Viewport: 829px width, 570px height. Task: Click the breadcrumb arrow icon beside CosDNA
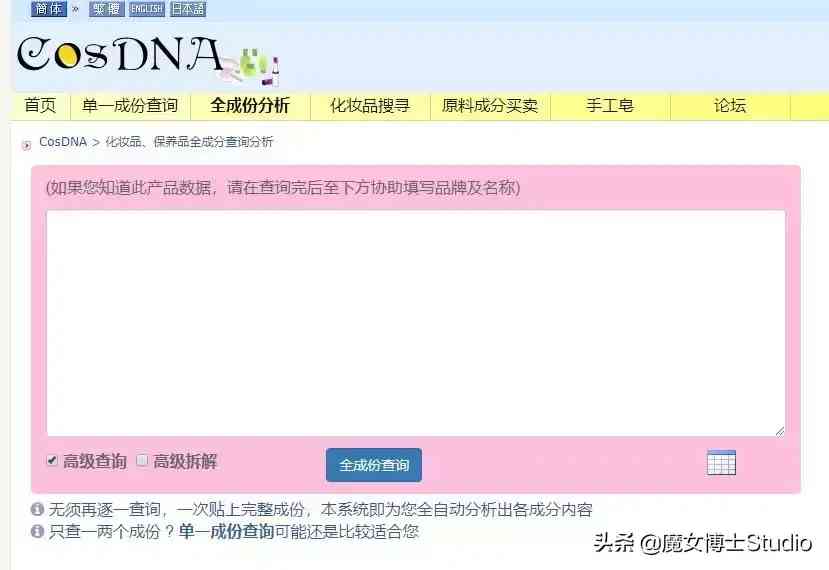pyautogui.click(x=26, y=145)
